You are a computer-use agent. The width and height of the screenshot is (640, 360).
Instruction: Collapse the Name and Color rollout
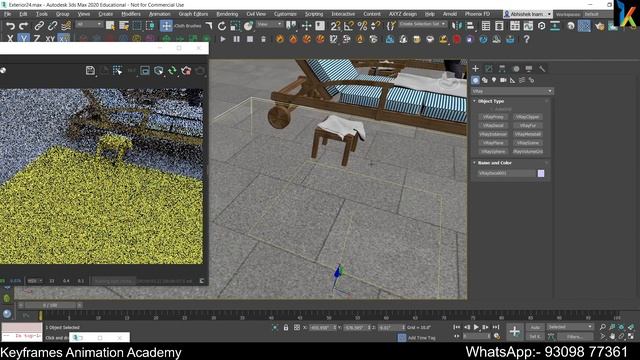494,163
